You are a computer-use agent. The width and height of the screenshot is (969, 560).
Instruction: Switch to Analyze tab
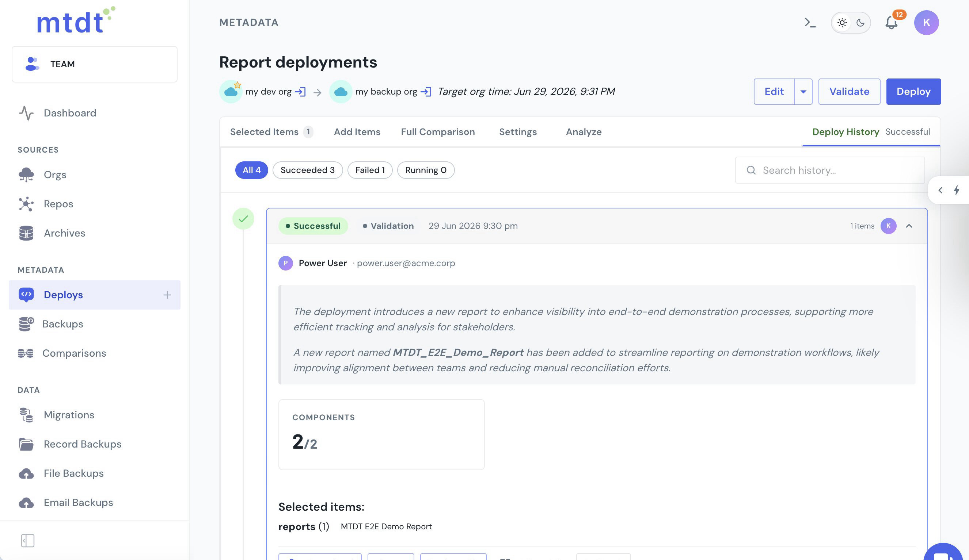tap(583, 132)
